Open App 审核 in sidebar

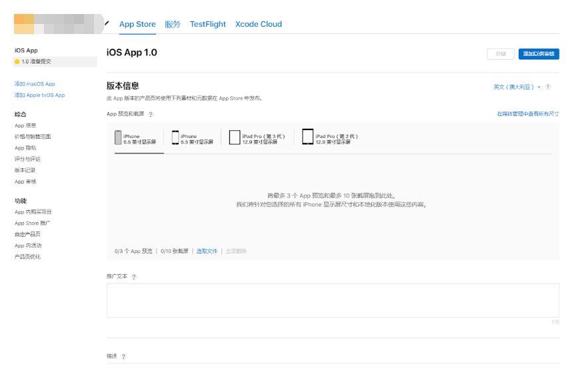tap(25, 181)
